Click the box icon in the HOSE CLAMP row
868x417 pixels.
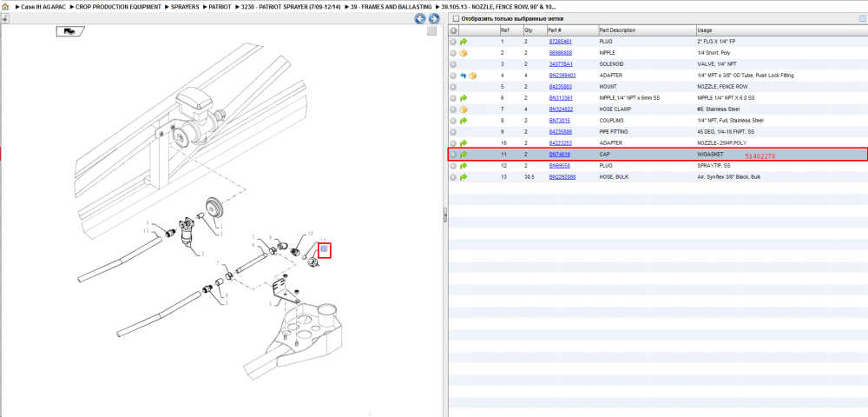[x=464, y=109]
